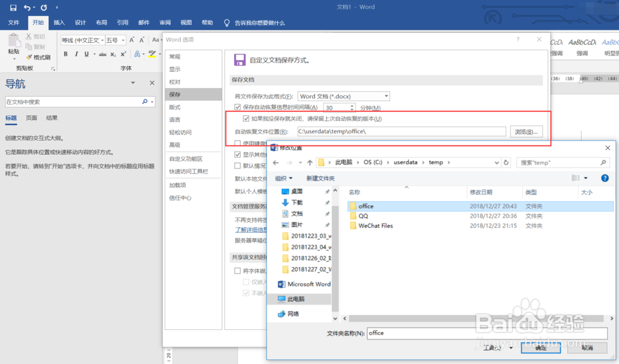
Task: Toggle keep last AutoRecovered version checkbox
Action: (246, 118)
